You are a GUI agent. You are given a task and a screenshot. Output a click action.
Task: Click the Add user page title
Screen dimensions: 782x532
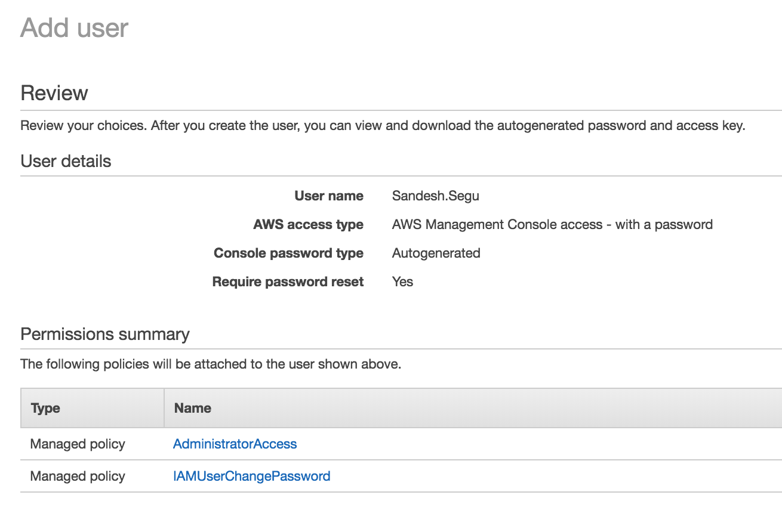(74, 27)
